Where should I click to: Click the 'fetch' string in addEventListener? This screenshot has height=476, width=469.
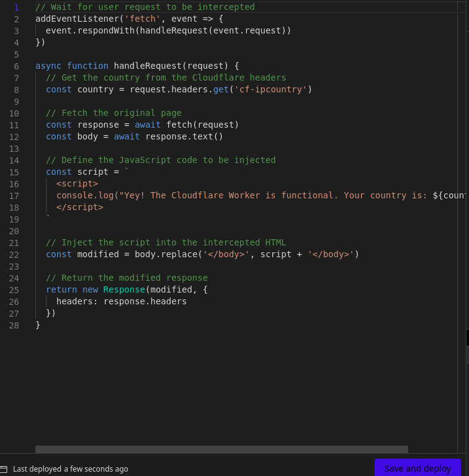[x=143, y=19]
